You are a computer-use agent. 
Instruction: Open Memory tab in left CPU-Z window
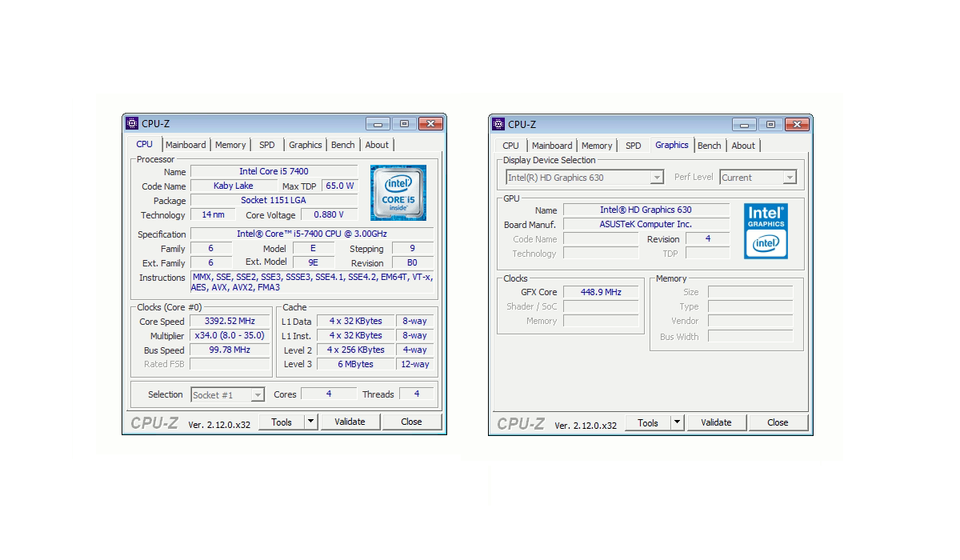pyautogui.click(x=230, y=145)
